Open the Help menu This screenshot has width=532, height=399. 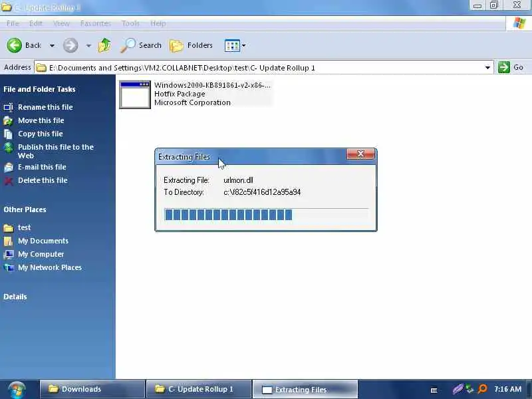(158, 23)
